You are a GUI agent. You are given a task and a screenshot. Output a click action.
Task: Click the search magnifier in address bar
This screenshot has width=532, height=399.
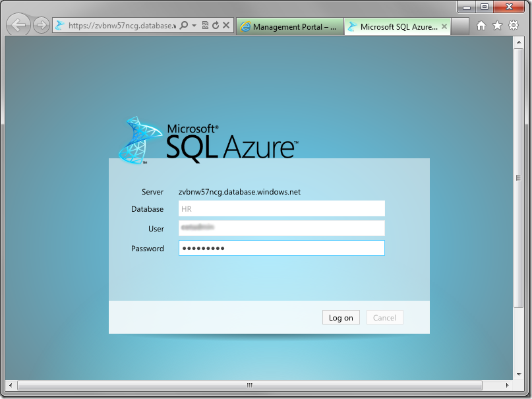183,26
